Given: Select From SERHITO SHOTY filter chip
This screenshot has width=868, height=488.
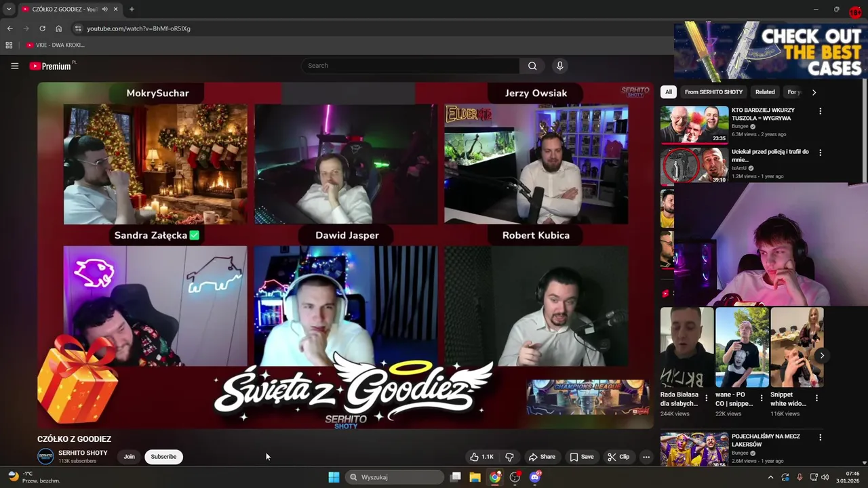Looking at the screenshot, I should click(713, 92).
